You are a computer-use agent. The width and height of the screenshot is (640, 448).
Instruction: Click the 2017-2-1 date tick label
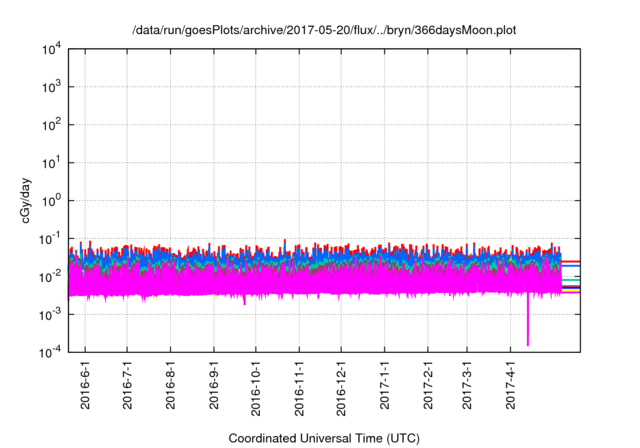point(429,385)
